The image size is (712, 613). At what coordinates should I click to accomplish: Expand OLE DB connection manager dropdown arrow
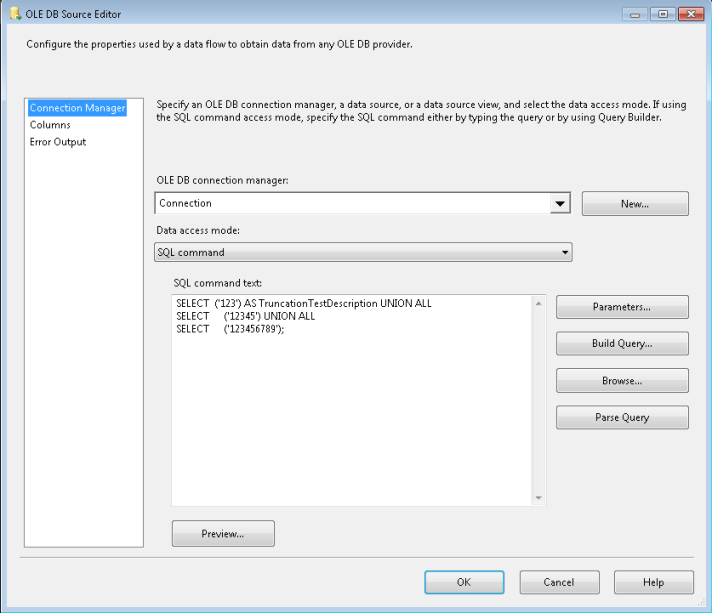(x=560, y=203)
